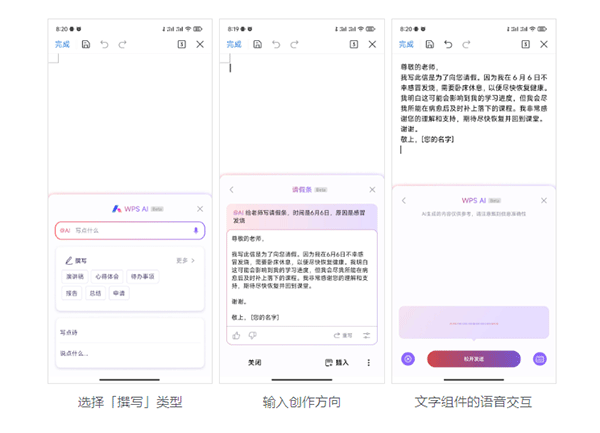Viewport: 600px width, 433px height.
Task: Click the undo arrow in the middle phone toolbar
Action: tap(276, 45)
